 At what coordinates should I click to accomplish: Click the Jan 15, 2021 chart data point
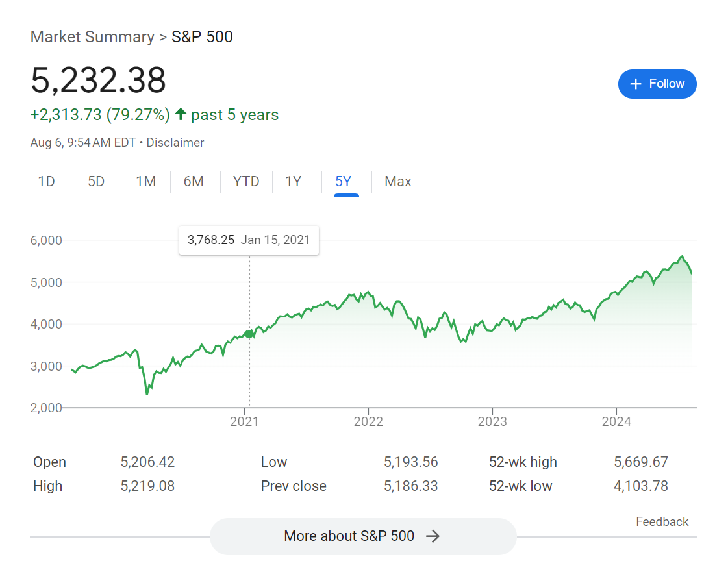point(249,334)
